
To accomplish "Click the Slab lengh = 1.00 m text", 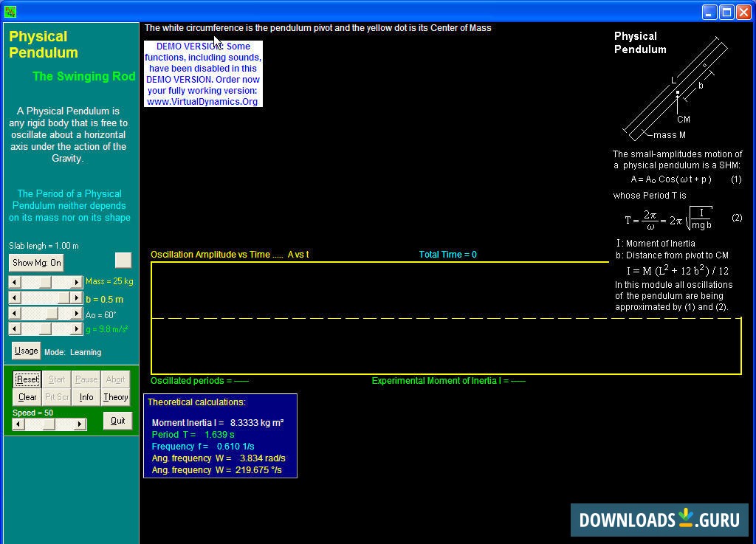I will (x=44, y=246).
